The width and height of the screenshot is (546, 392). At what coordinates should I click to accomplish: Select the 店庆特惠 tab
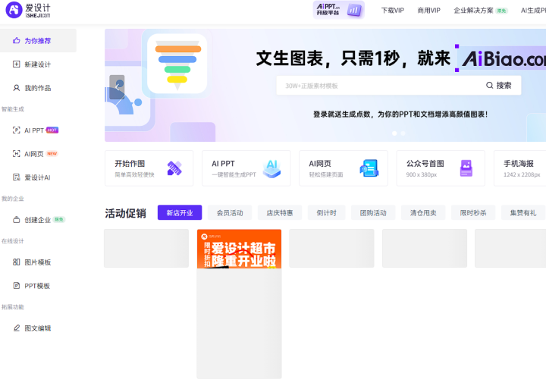click(280, 213)
